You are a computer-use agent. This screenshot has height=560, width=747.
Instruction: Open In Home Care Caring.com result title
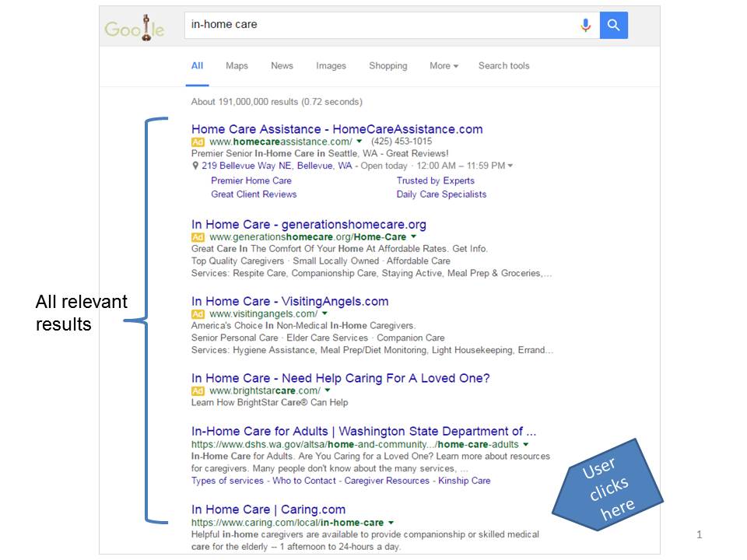click(x=268, y=509)
